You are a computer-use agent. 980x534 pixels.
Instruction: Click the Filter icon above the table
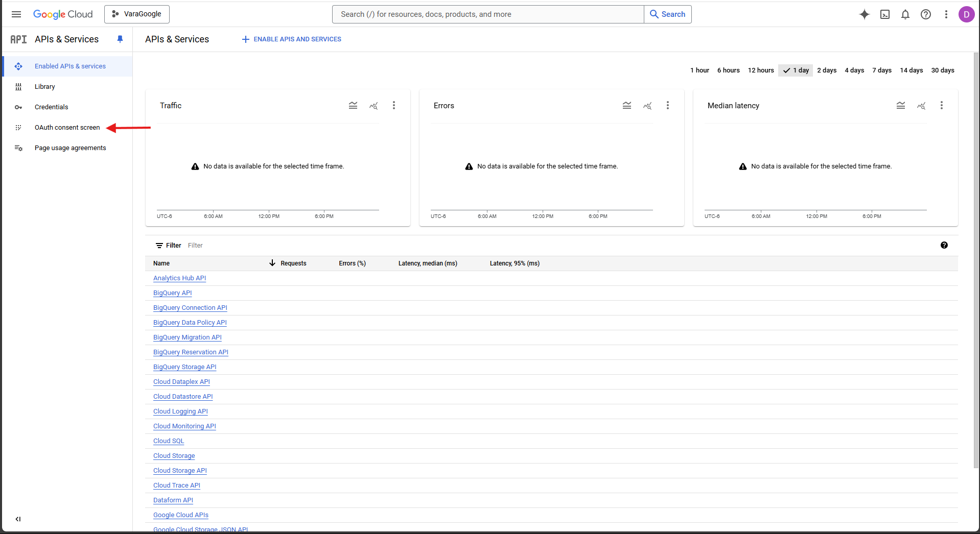tap(159, 246)
